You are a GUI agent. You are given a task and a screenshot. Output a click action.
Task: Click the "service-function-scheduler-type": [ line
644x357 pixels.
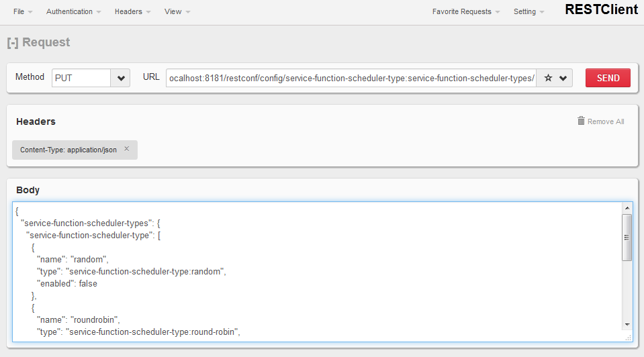pos(93,235)
